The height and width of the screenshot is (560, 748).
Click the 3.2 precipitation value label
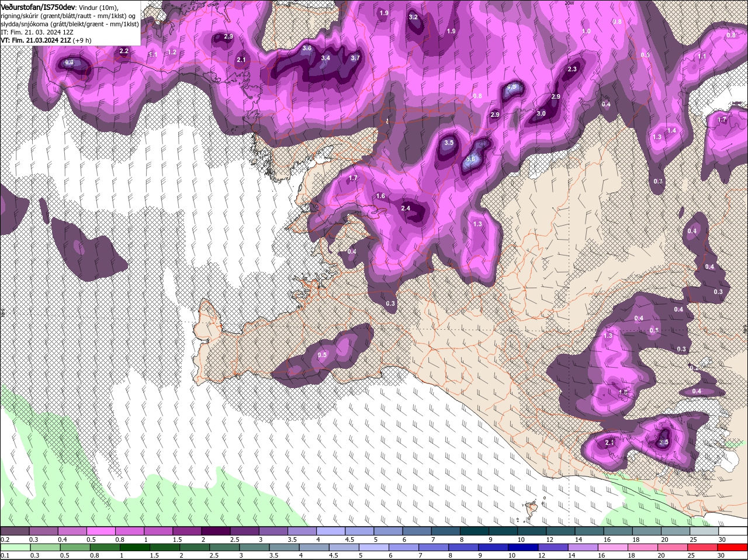coord(413,17)
